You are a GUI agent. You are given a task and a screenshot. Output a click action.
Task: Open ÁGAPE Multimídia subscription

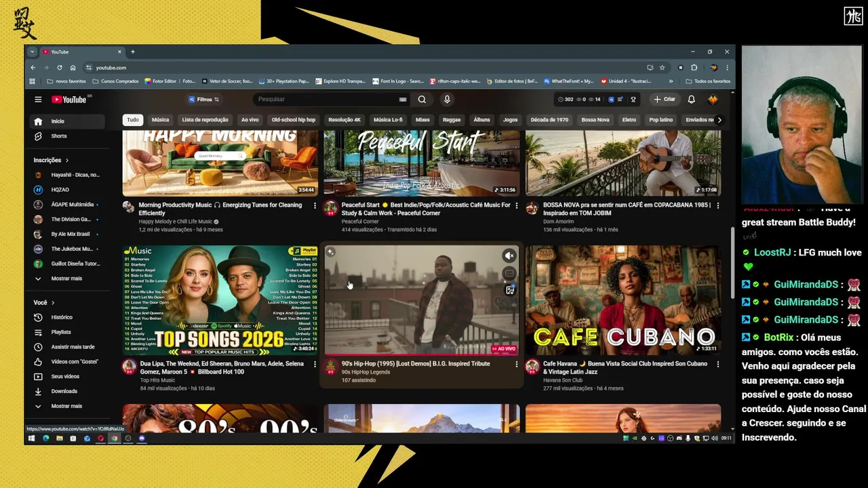[66, 204]
